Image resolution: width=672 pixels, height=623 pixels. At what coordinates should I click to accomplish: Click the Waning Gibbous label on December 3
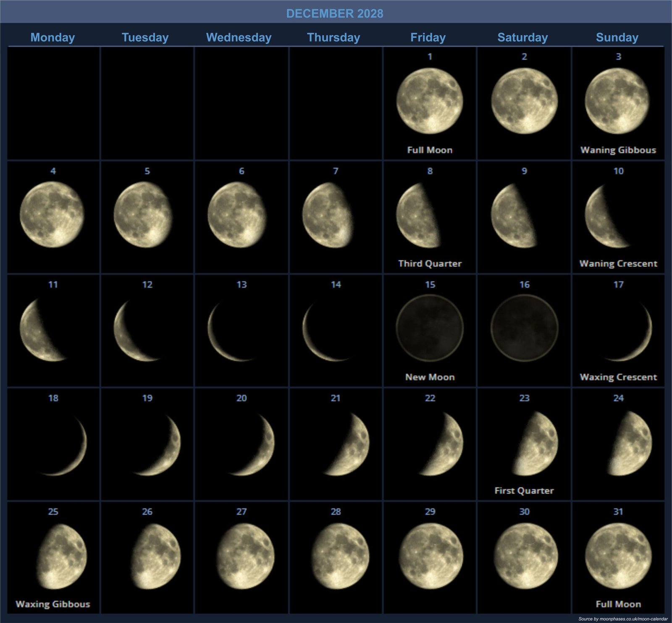point(618,150)
